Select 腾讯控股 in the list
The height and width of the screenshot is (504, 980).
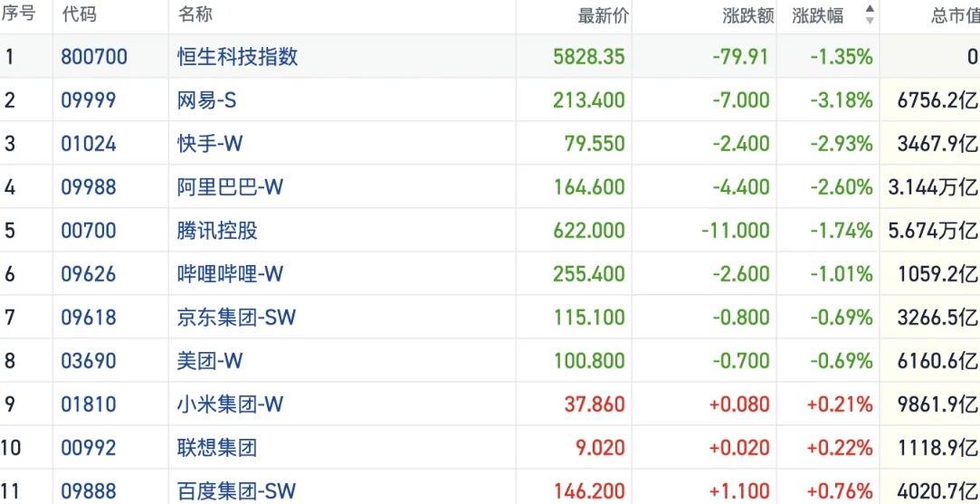217,231
